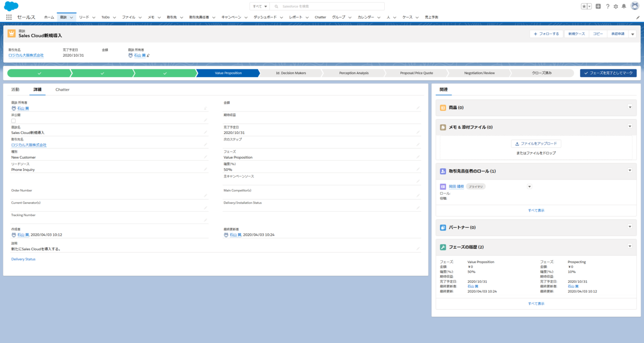644x343 pixels.
Task: Click すべて表示 under フェーズの履歴
Action: [x=536, y=303]
